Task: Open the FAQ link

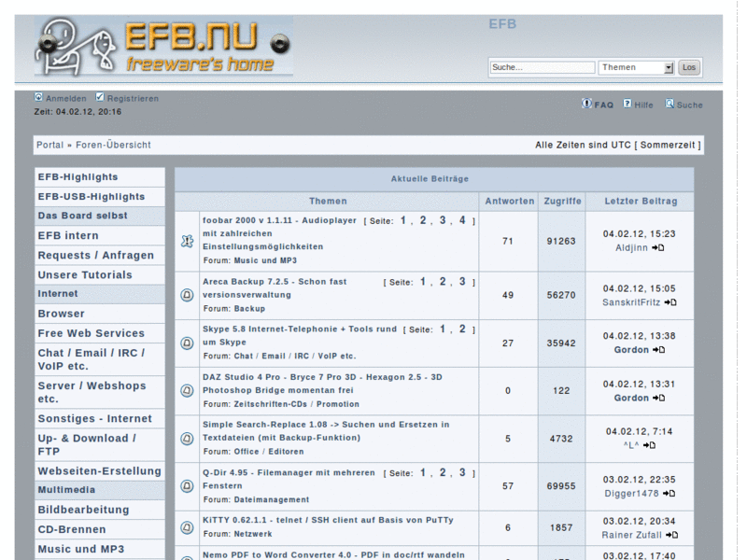Action: coord(603,105)
